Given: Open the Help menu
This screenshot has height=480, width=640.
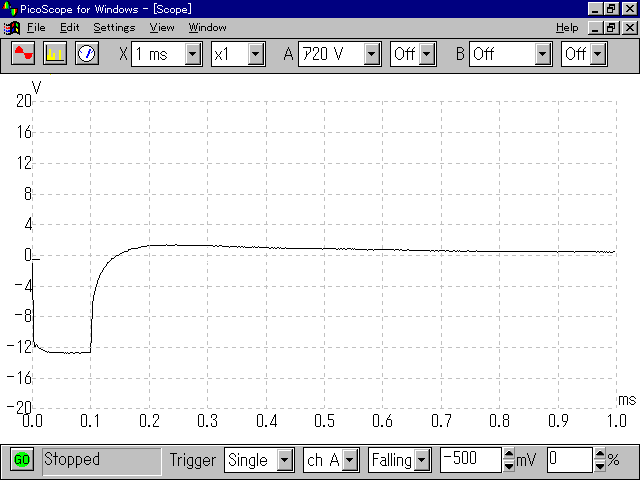Looking at the screenshot, I should [x=567, y=27].
